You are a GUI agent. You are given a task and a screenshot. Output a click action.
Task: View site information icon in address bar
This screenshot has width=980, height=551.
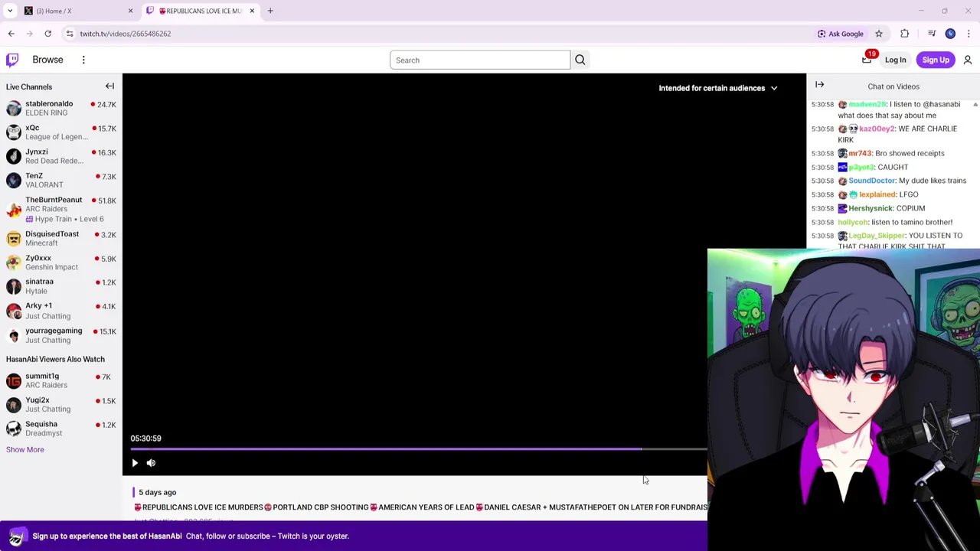tap(70, 34)
